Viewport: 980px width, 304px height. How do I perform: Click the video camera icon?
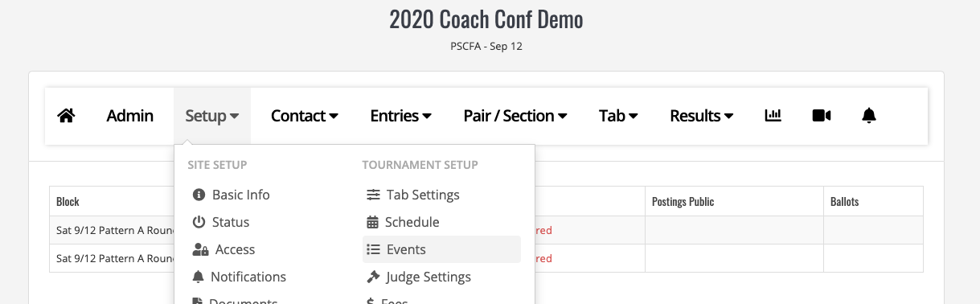(x=821, y=116)
